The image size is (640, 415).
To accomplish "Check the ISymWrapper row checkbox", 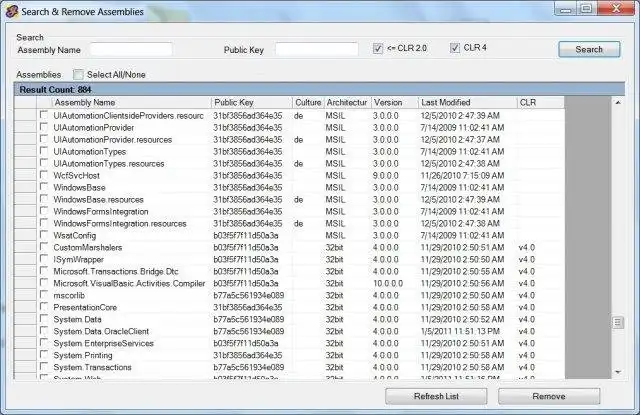I will click(44, 259).
